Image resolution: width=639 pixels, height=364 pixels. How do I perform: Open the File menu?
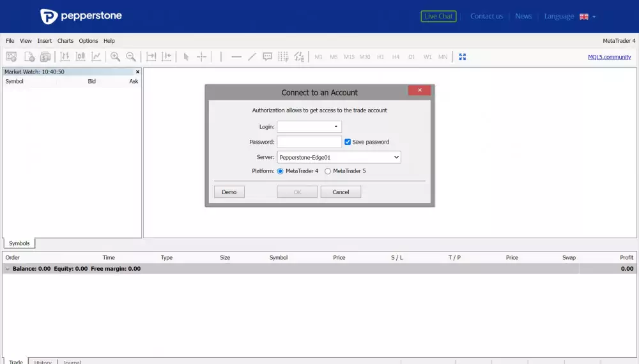tap(10, 41)
